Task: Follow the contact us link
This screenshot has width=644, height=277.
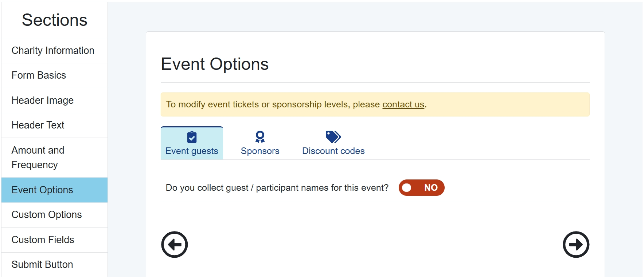Action: pos(403,104)
